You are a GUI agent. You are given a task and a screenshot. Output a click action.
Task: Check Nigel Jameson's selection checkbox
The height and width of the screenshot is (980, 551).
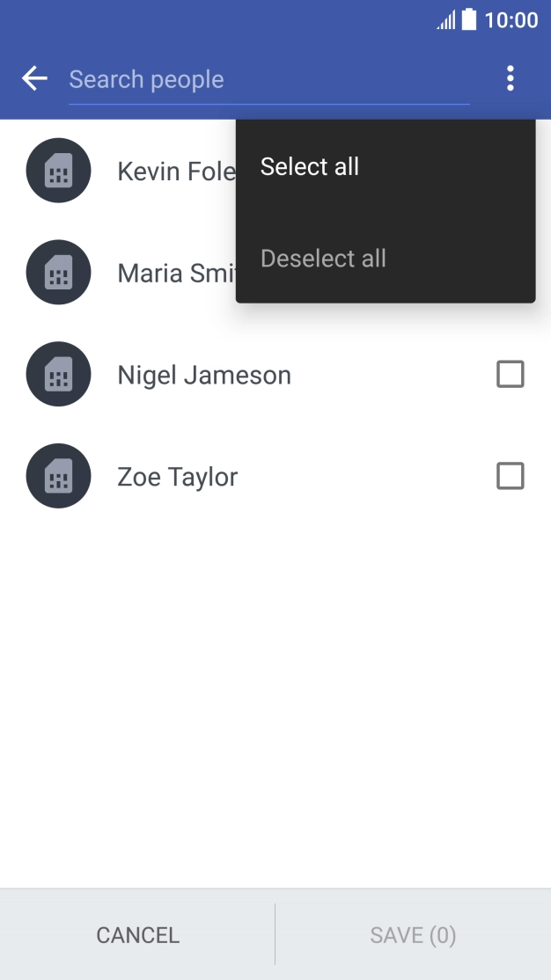(x=511, y=374)
